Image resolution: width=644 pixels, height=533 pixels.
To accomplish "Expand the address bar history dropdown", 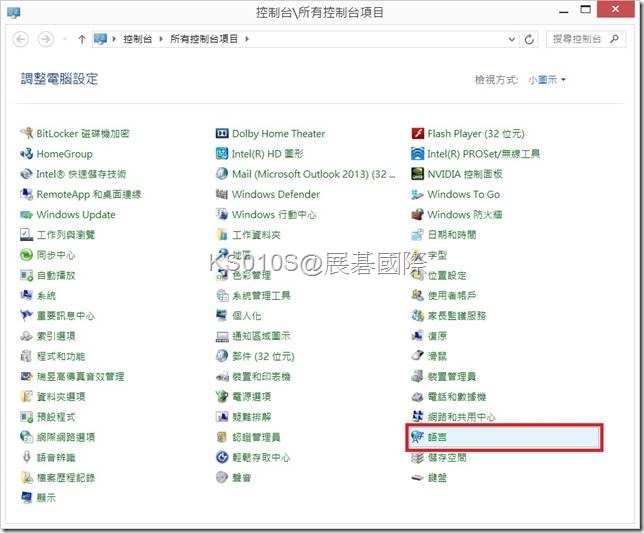I will [512, 39].
